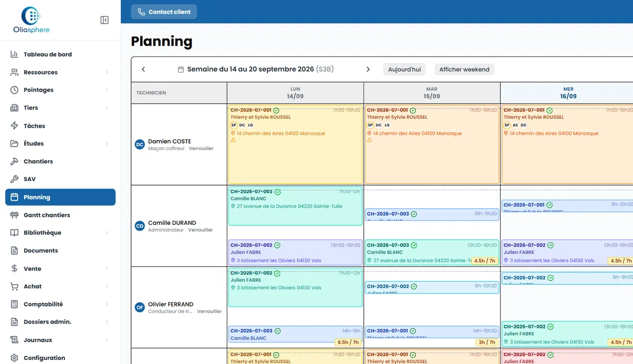The width and height of the screenshot is (633, 364).
Task: Expand the Vente submenu chevron
Action: point(107,269)
